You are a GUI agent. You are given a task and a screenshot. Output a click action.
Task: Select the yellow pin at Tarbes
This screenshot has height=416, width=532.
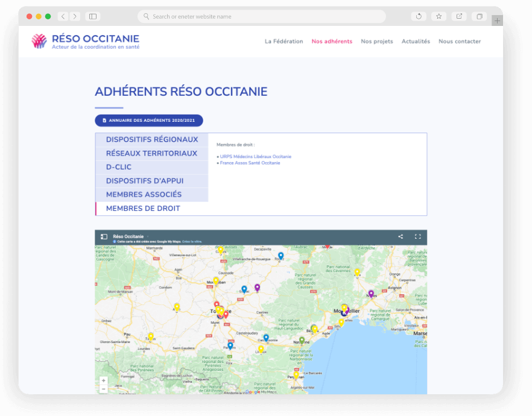(151, 336)
